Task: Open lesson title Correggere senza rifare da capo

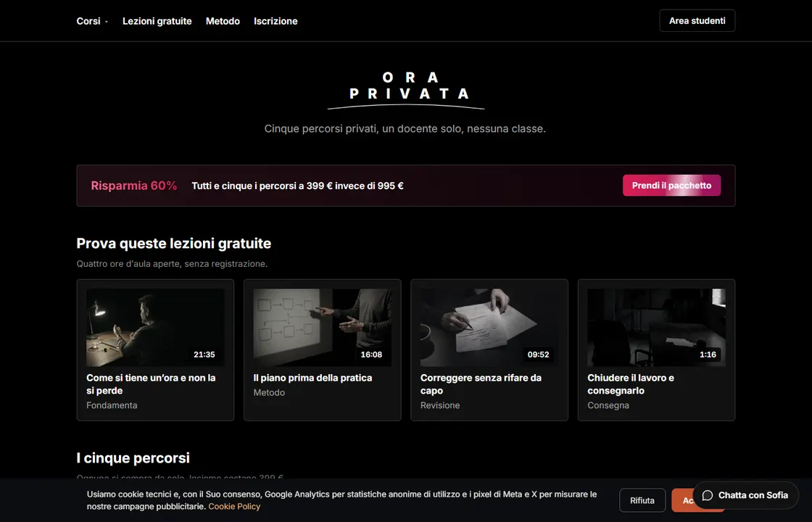Action: (481, 384)
